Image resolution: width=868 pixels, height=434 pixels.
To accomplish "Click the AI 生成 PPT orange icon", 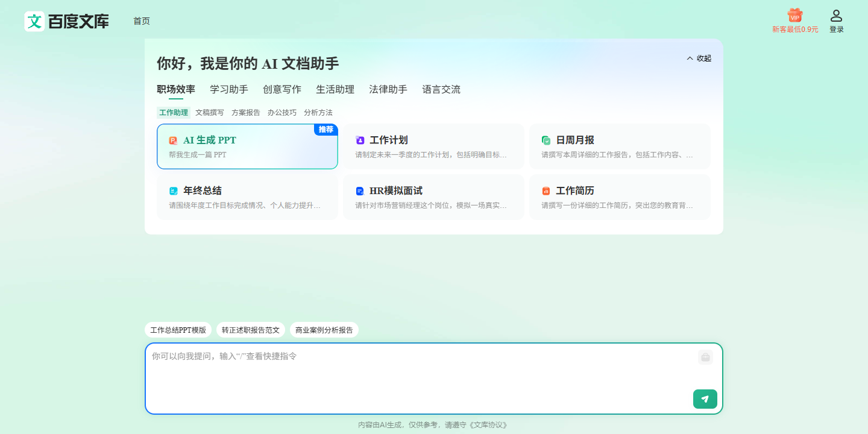I will (173, 140).
